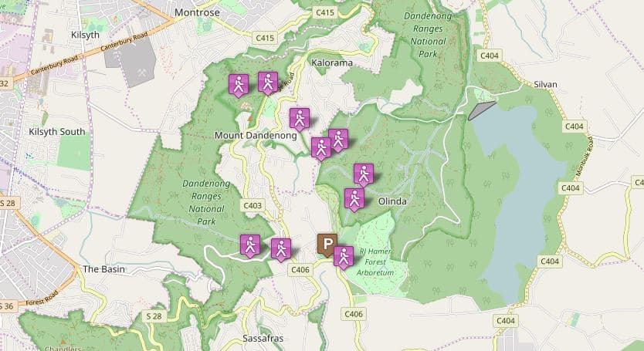
Task: Click the Olinda town label
Action: (x=392, y=201)
